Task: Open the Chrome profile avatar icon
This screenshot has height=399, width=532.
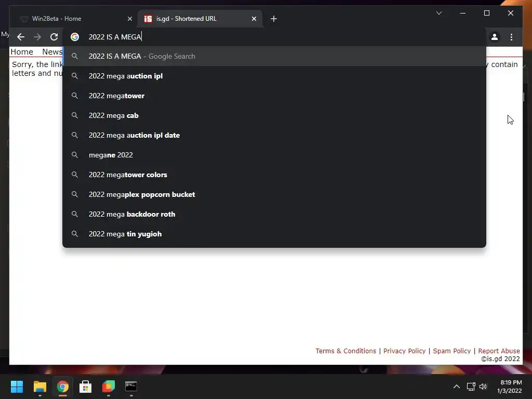Action: (495, 37)
